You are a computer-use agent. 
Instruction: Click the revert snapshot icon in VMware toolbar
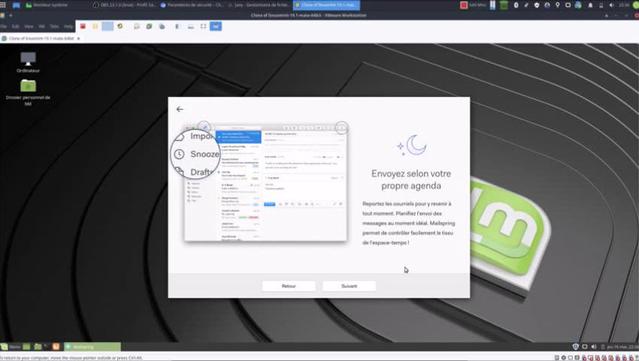pos(149,26)
